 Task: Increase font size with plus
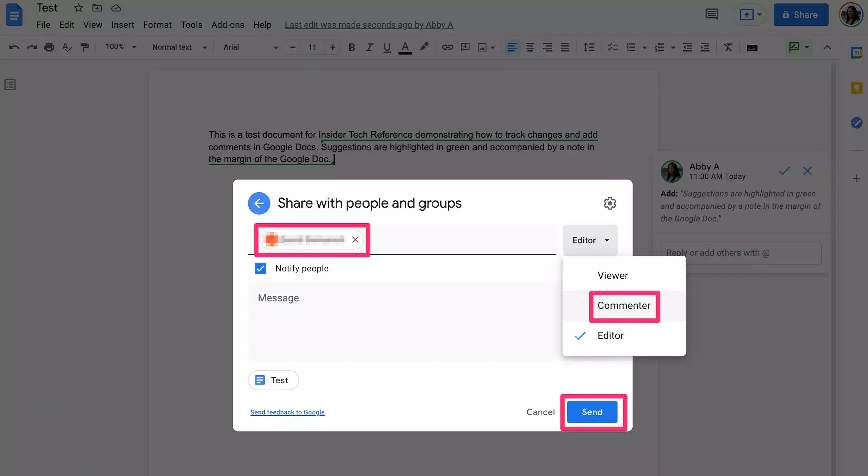[332, 47]
